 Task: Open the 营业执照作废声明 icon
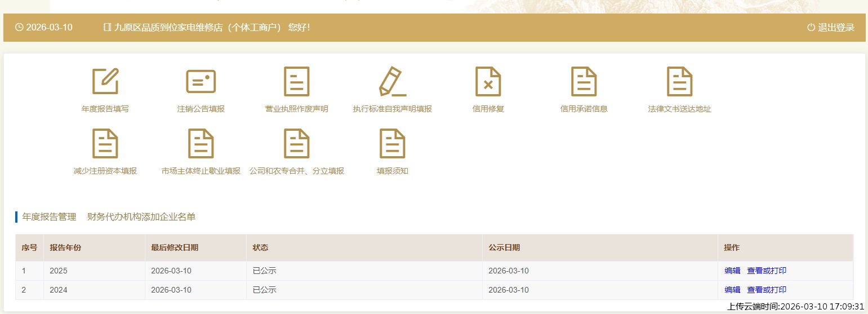tap(297, 82)
